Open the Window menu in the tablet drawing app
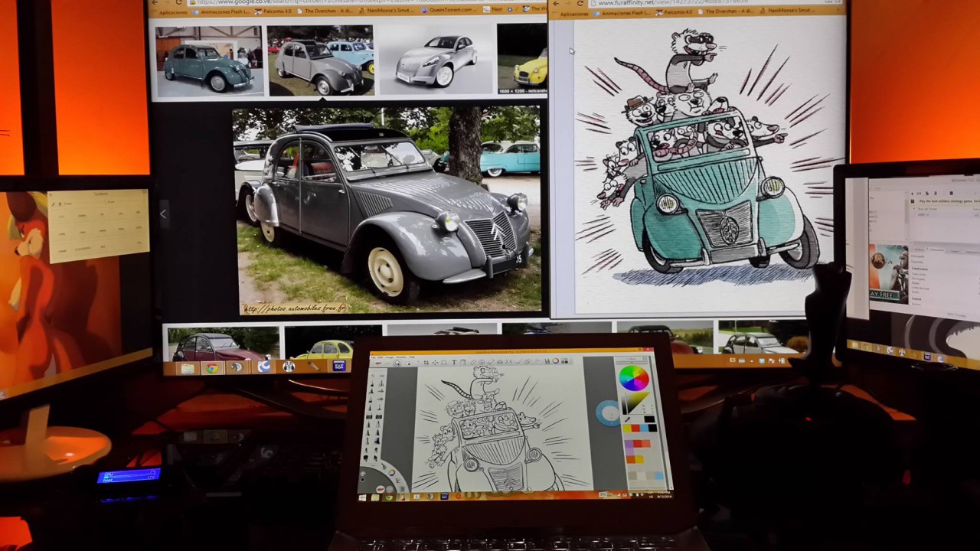This screenshot has width=980, height=551. (400, 357)
